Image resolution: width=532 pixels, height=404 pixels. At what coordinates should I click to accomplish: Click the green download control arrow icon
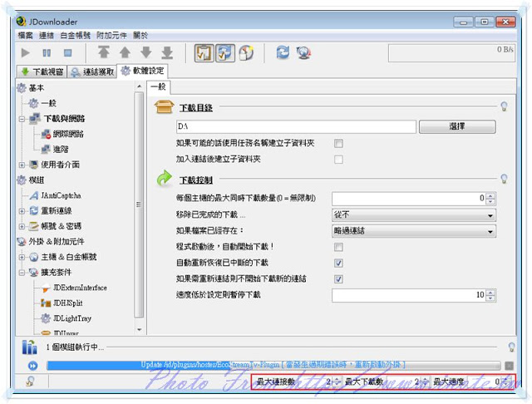[x=165, y=179]
